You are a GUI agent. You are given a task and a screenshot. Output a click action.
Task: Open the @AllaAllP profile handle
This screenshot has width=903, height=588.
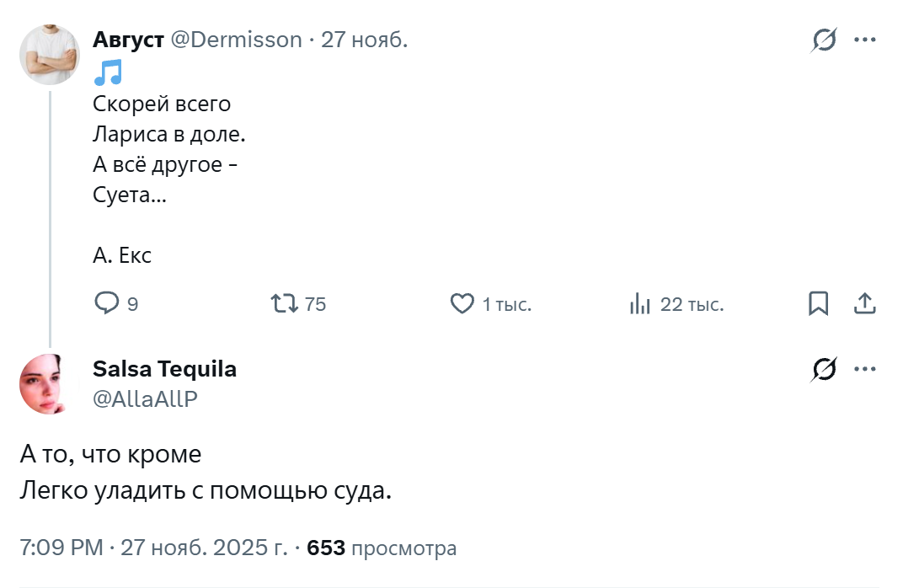point(145,398)
